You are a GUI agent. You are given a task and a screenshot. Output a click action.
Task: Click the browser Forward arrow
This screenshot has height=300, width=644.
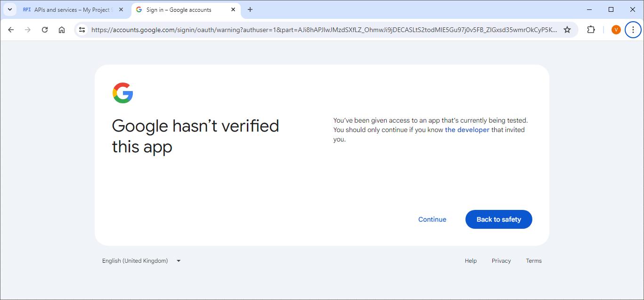(28, 30)
